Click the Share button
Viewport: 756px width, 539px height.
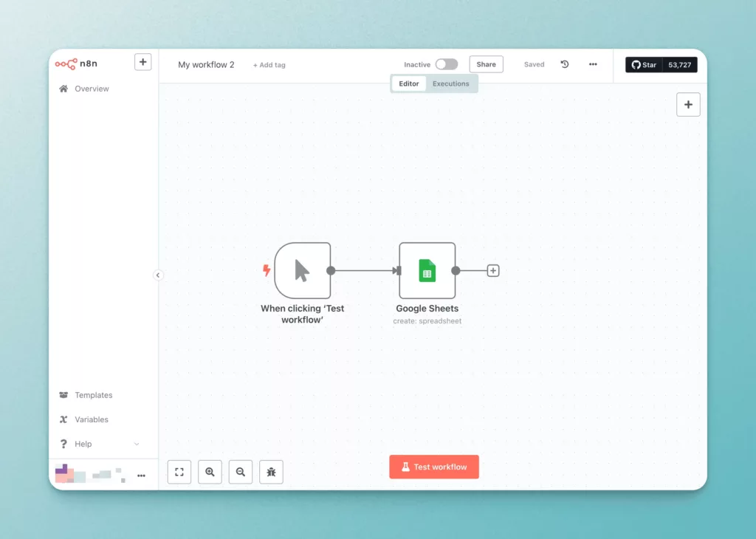(x=486, y=64)
